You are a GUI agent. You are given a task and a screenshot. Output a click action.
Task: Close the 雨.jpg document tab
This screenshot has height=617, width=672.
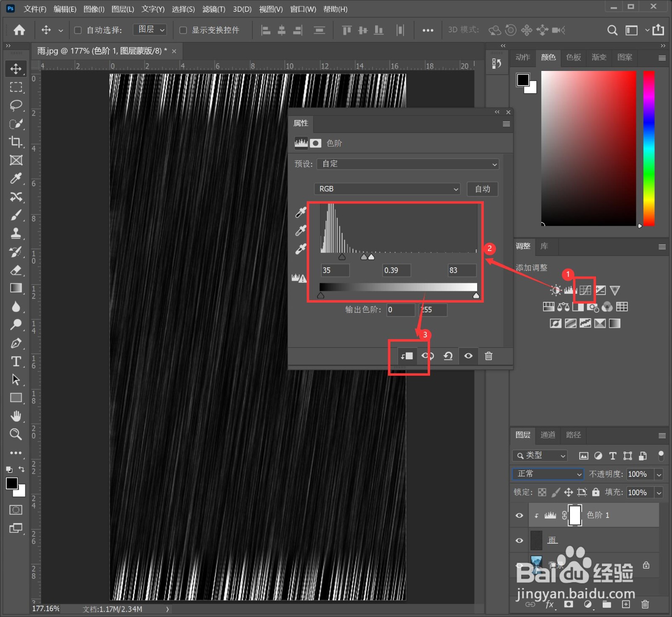174,51
